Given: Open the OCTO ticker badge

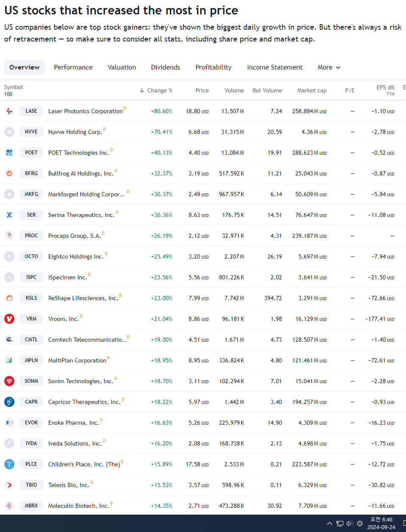Looking at the screenshot, I should pos(31,256).
